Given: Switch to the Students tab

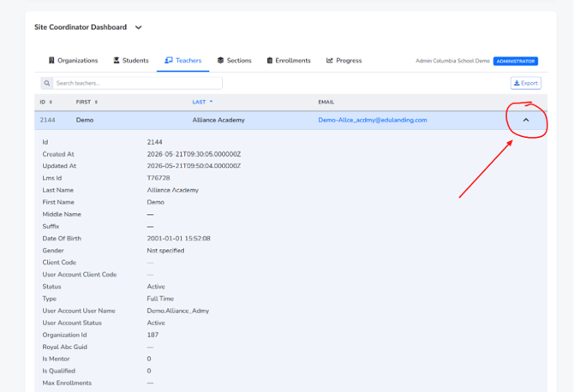Looking at the screenshot, I should click(x=131, y=60).
